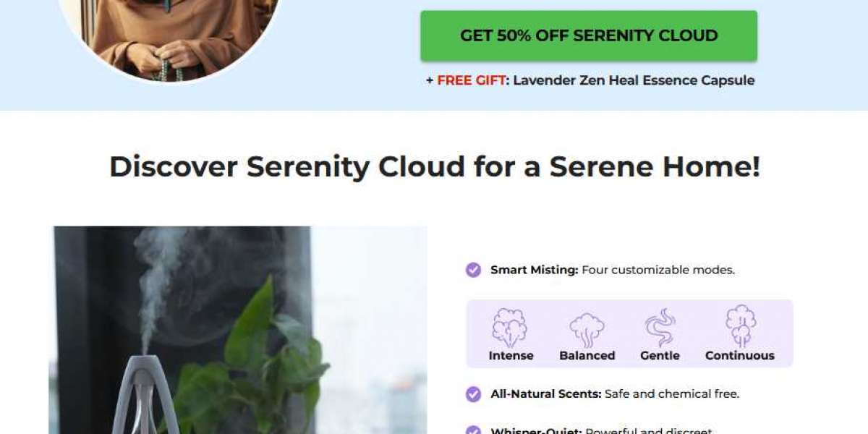Viewport: 868px width, 434px height.
Task: Click the Intense label text
Action: pos(511,356)
